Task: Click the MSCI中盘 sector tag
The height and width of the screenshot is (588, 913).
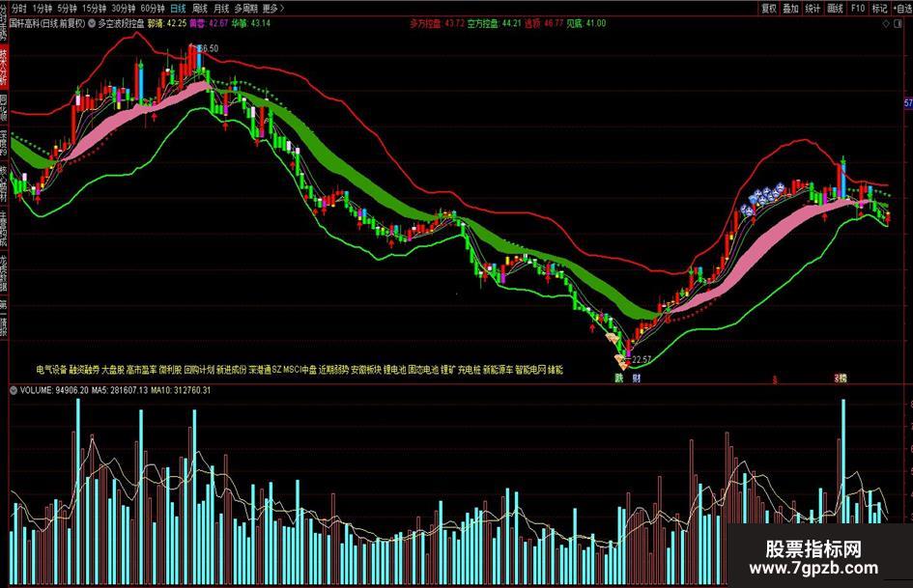Action: 300,370
